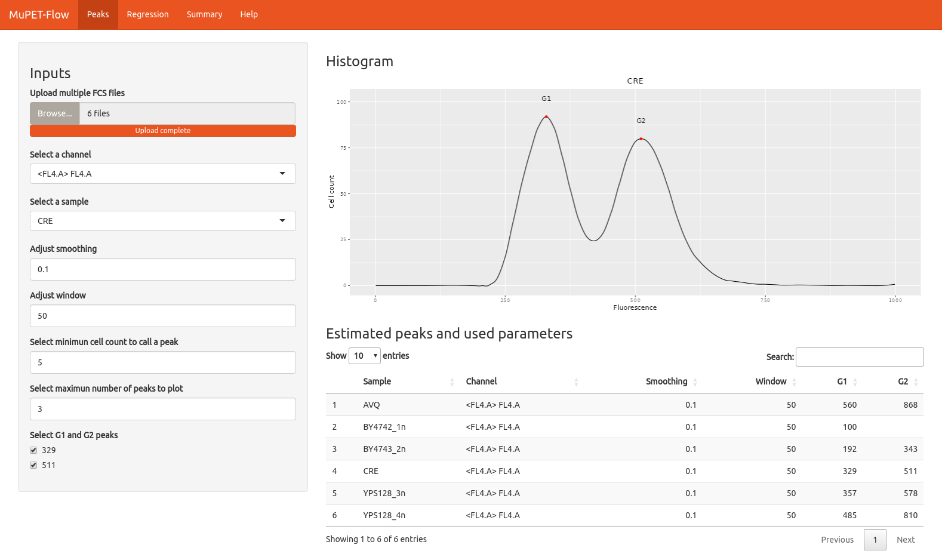Uncheck the 329 peak checkbox

tap(33, 450)
